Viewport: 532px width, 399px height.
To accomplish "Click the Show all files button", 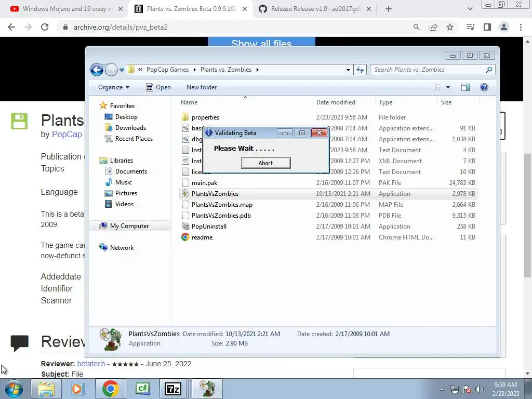I will [x=261, y=42].
